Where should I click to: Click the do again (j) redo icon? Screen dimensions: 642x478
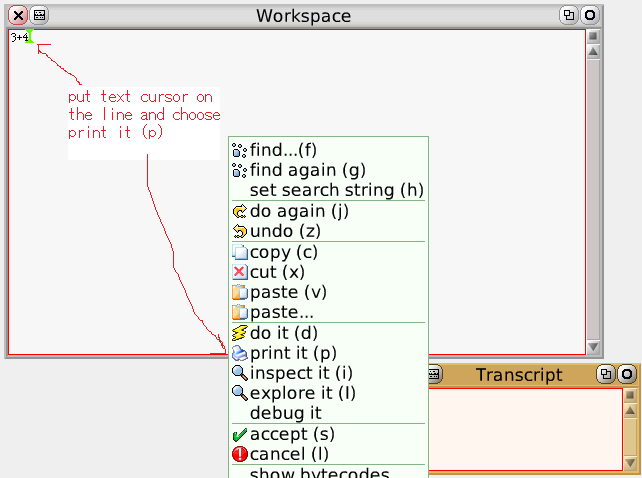239,211
